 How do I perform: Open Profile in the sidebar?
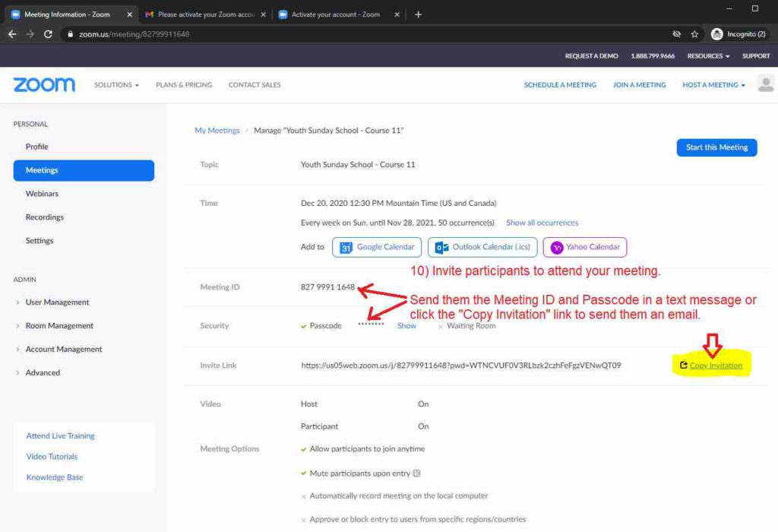pos(37,147)
